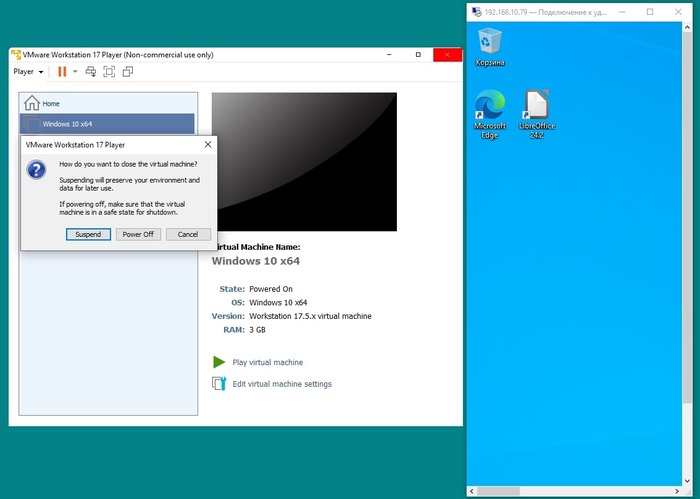The height and width of the screenshot is (499, 700).
Task: Open the Player dropdown menu
Action: click(28, 72)
